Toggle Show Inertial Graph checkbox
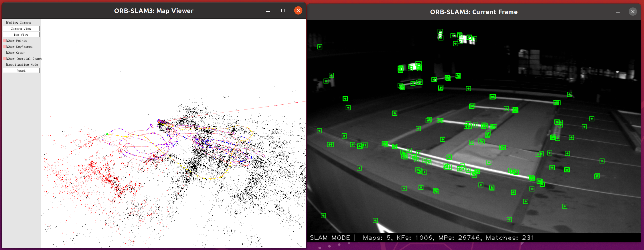 [5, 58]
